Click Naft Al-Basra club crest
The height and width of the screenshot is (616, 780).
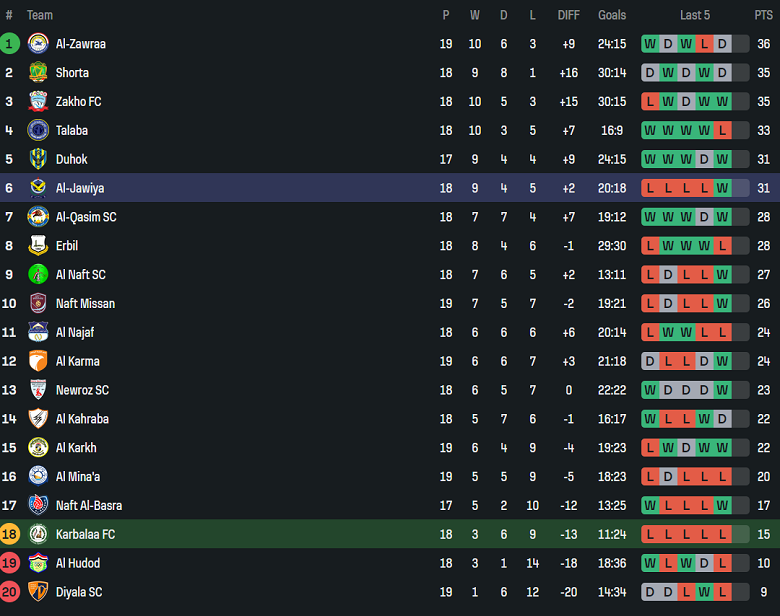[38, 506]
